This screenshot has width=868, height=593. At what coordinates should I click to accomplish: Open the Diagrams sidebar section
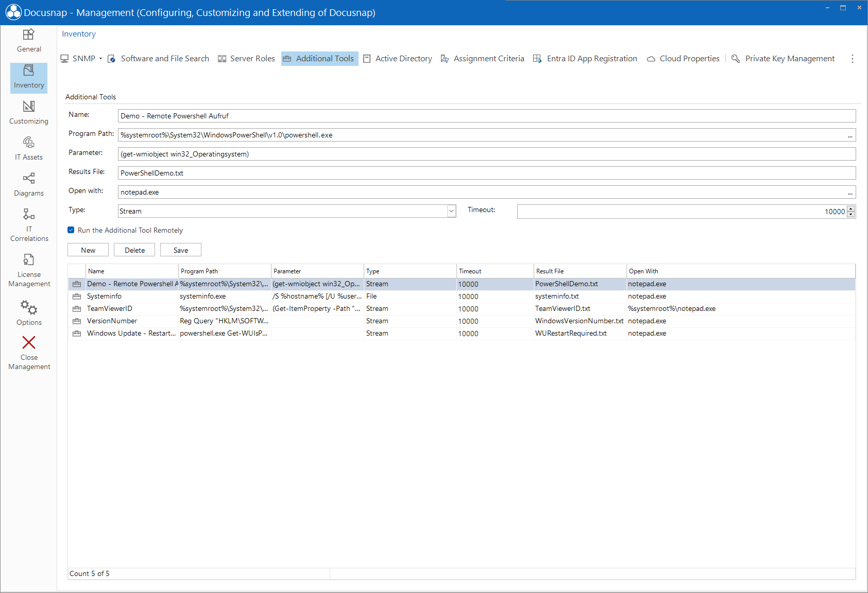point(29,185)
